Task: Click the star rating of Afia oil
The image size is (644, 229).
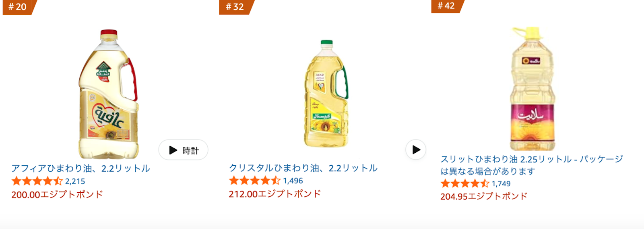Action: tap(37, 181)
